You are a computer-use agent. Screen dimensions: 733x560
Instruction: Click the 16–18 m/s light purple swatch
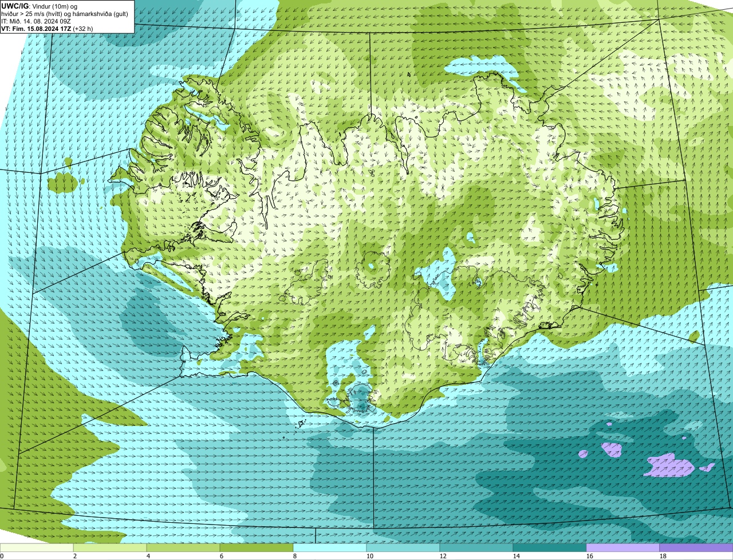tap(623, 547)
